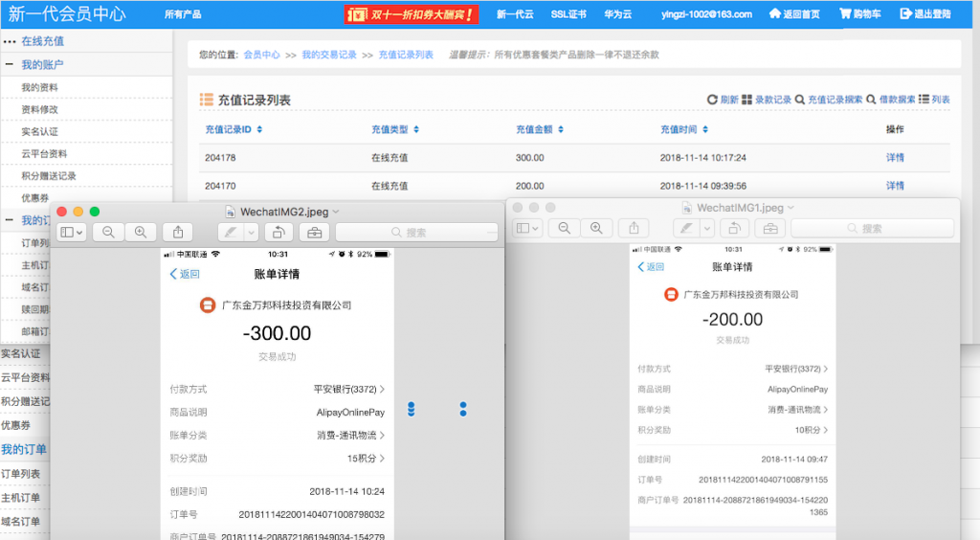Open highlight pen dropdown arrow in WechatIMG2.jpeg
This screenshot has height=540, width=980.
coord(252,232)
